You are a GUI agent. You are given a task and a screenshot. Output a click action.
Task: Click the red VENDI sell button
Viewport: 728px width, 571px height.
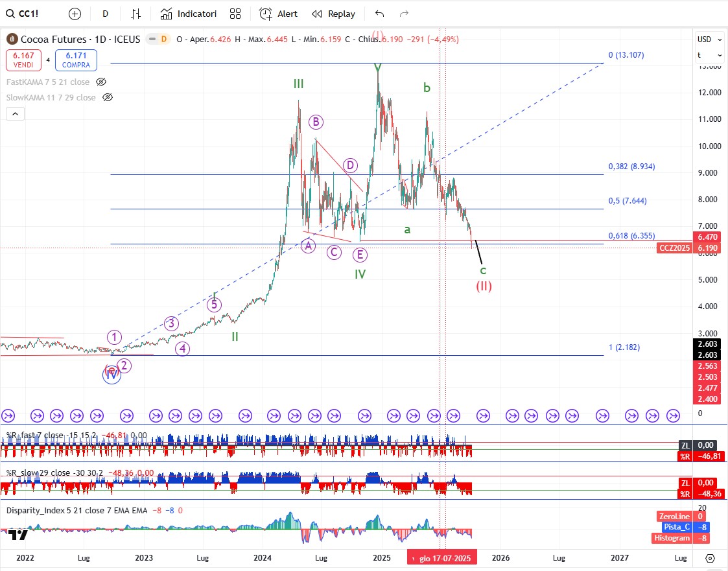pos(23,60)
